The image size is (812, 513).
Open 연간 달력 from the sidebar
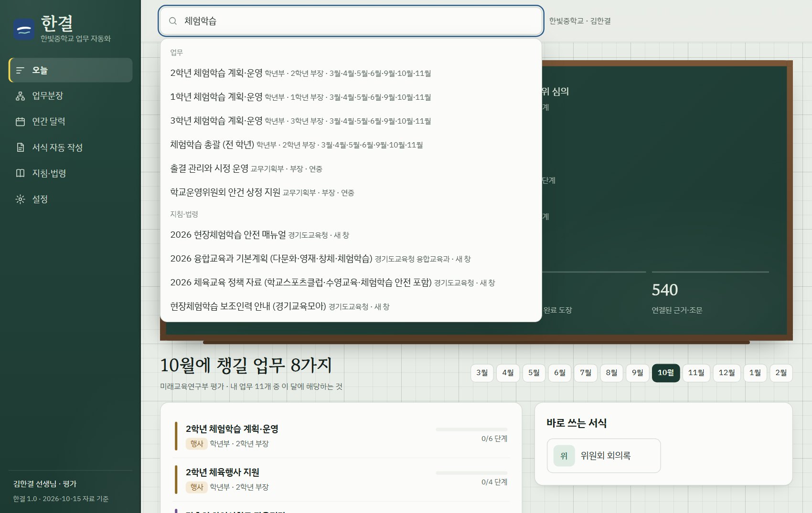71,122
